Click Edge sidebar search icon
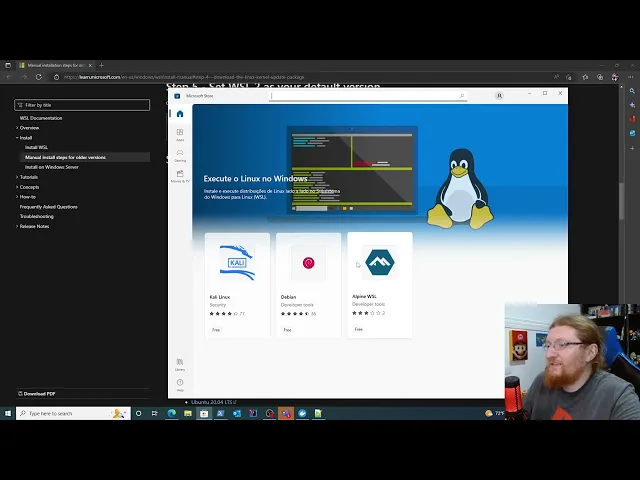The image size is (640, 480). [x=632, y=91]
